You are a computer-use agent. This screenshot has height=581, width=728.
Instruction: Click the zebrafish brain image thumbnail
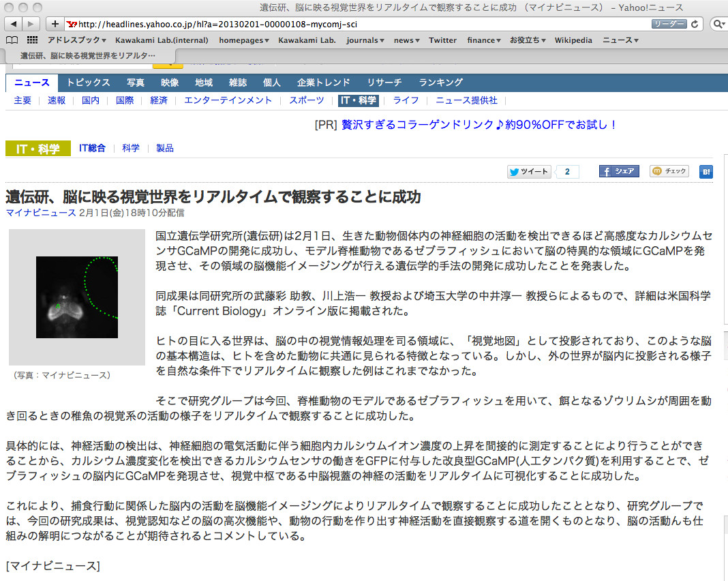pos(77,297)
